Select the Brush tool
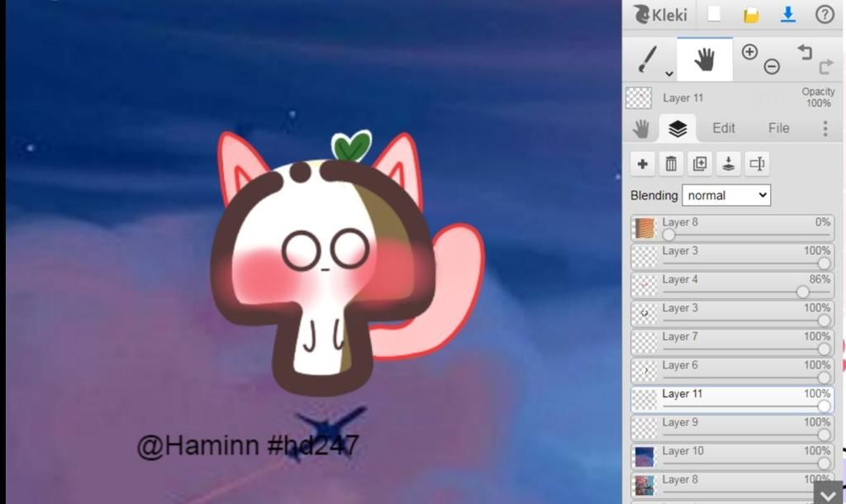 pos(647,59)
